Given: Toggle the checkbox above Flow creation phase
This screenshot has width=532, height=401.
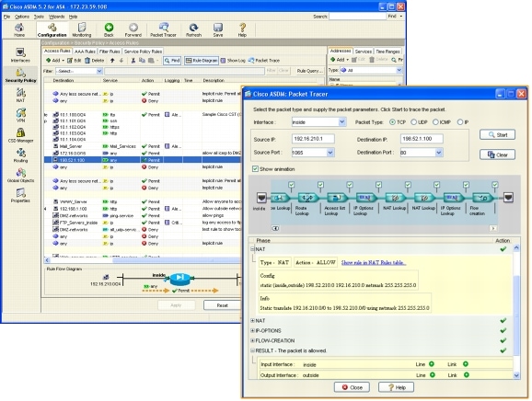Looking at the screenshot, I should click(x=495, y=185).
